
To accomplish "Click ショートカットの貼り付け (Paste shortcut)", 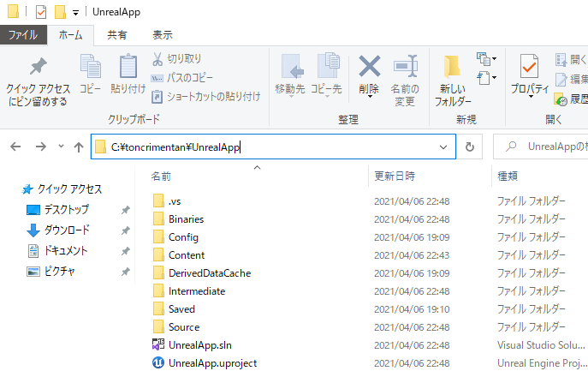I will tap(206, 97).
